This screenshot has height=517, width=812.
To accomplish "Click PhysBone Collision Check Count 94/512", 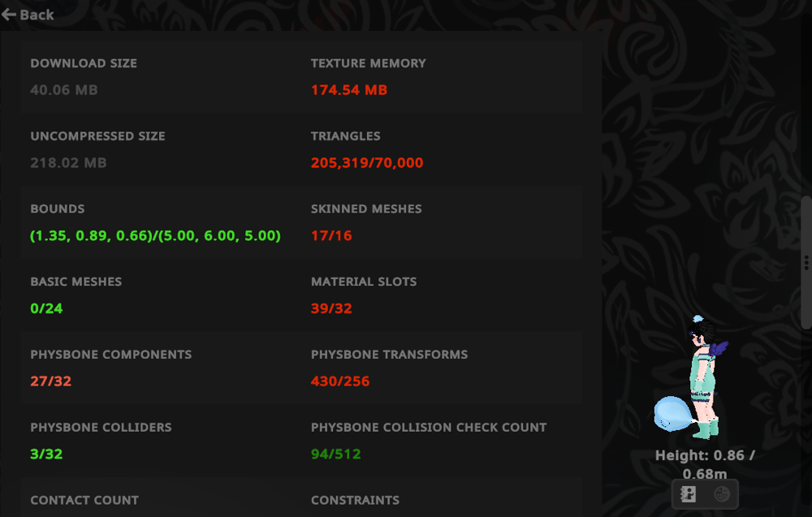I will click(336, 455).
